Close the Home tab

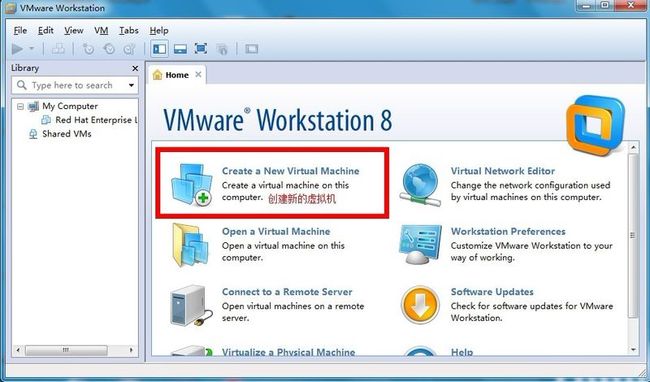tap(198, 75)
